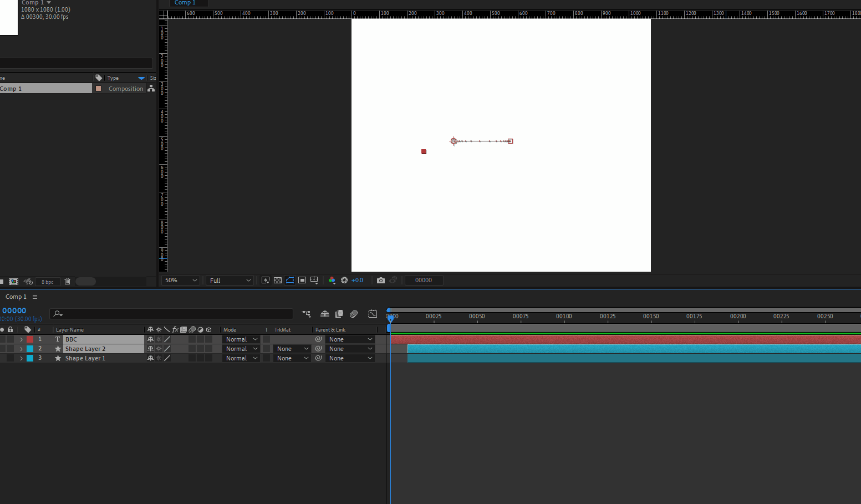Click the current time display showing 00000
861x504 pixels.
[13, 310]
